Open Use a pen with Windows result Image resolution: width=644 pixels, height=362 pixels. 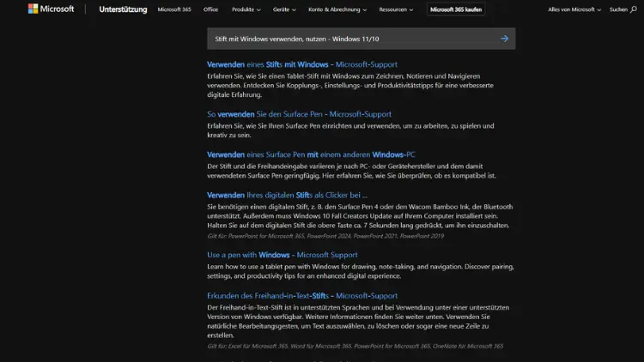[x=283, y=255]
